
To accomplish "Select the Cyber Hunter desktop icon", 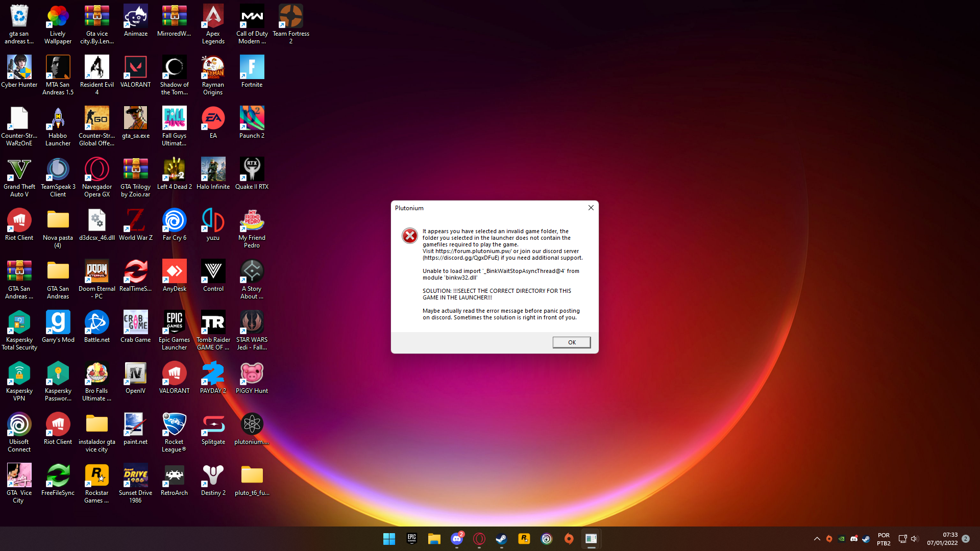I will [x=19, y=71].
